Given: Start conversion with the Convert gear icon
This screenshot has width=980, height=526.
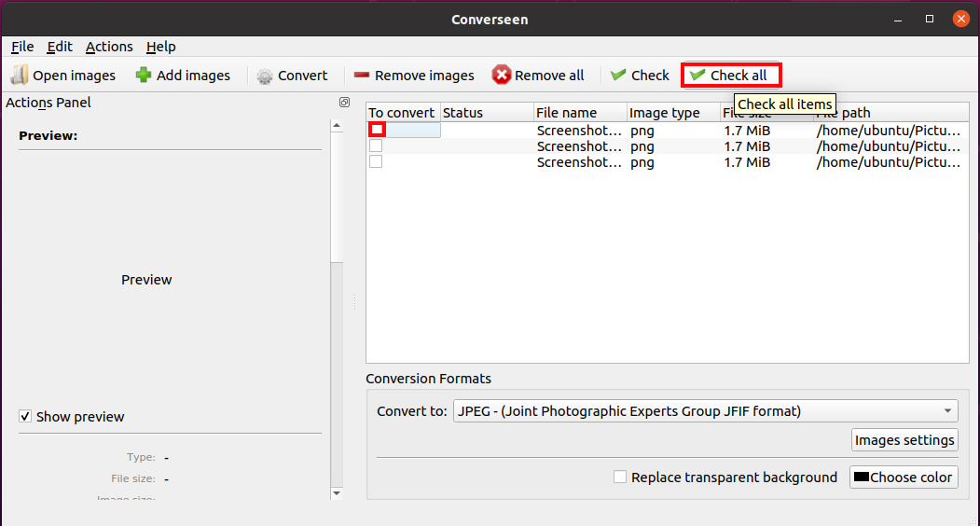Looking at the screenshot, I should point(265,76).
